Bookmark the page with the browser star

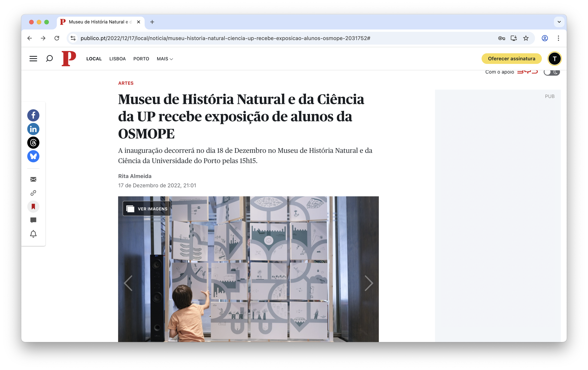point(525,38)
